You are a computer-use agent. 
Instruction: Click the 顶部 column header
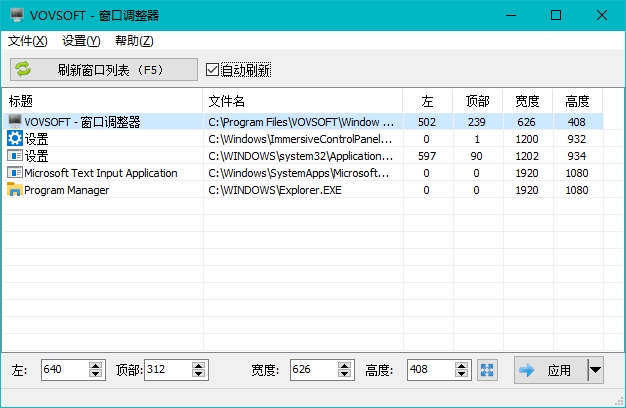click(477, 101)
